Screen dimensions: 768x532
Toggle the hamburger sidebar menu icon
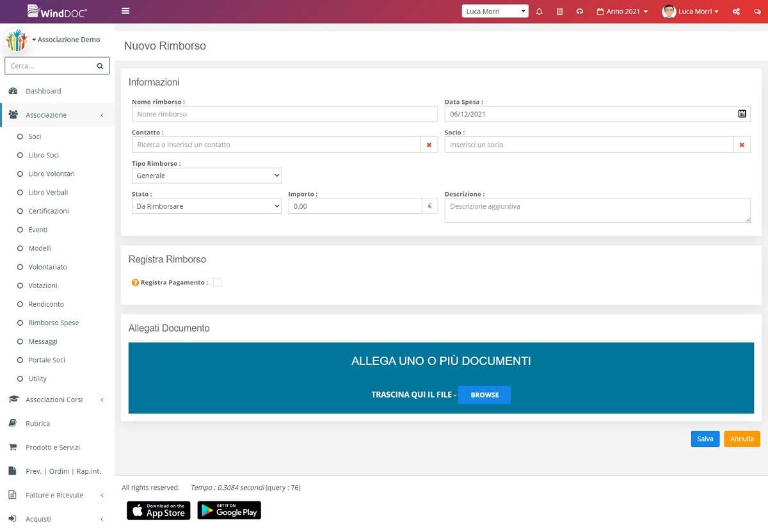(x=125, y=11)
